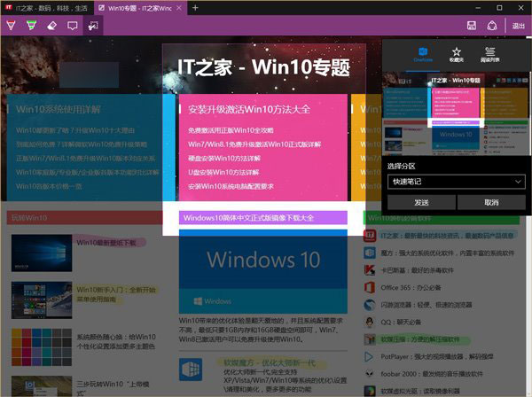Image resolution: width=532 pixels, height=397 pixels.
Task: Open foobar 2000 music player link
Action: point(432,374)
